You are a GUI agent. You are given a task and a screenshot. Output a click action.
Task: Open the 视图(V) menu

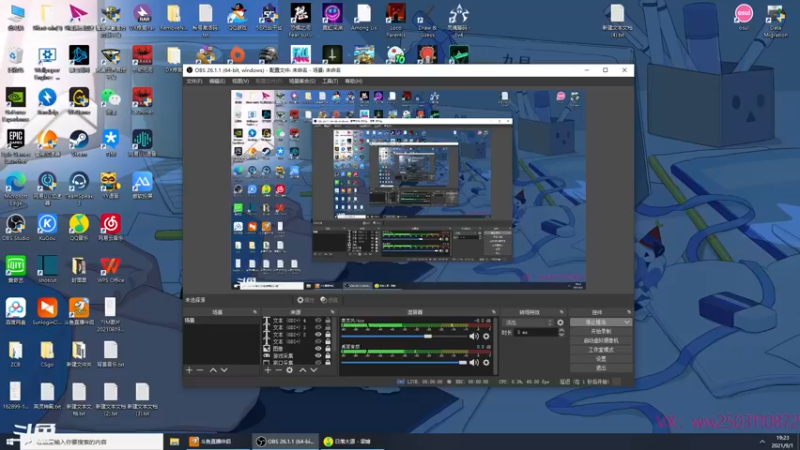coord(240,81)
